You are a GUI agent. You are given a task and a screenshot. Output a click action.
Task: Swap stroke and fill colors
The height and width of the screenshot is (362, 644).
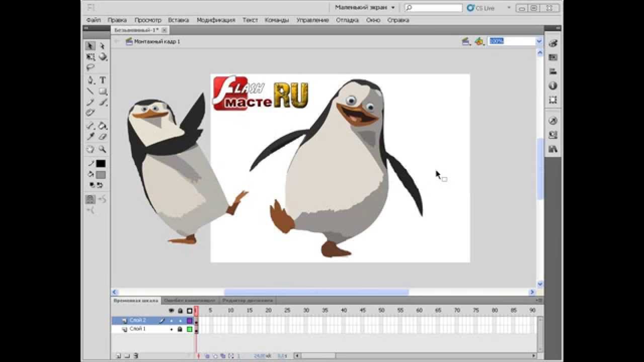tap(100, 185)
